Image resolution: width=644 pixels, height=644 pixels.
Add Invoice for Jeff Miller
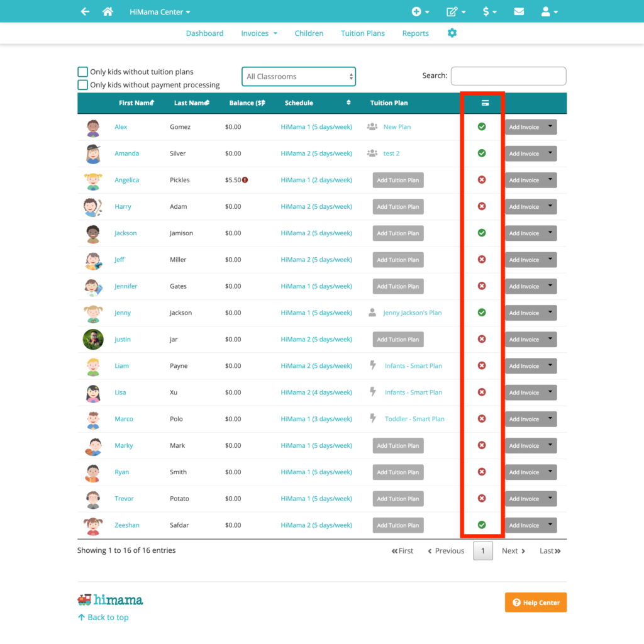pyautogui.click(x=524, y=260)
